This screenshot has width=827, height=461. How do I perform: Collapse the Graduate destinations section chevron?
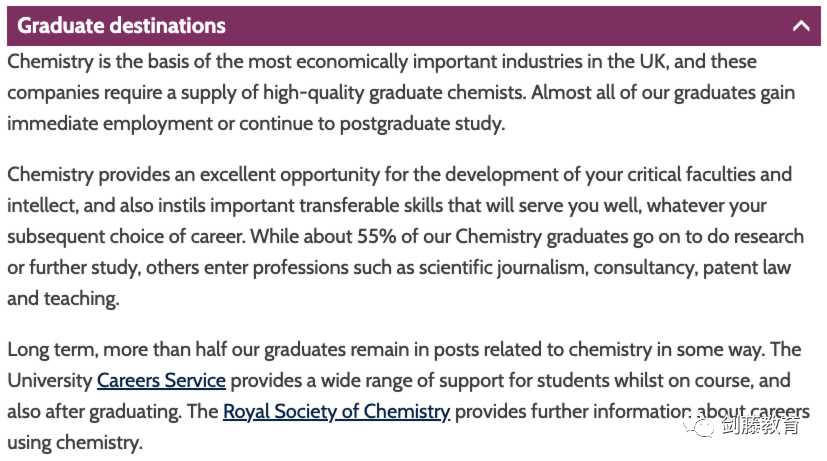801,25
